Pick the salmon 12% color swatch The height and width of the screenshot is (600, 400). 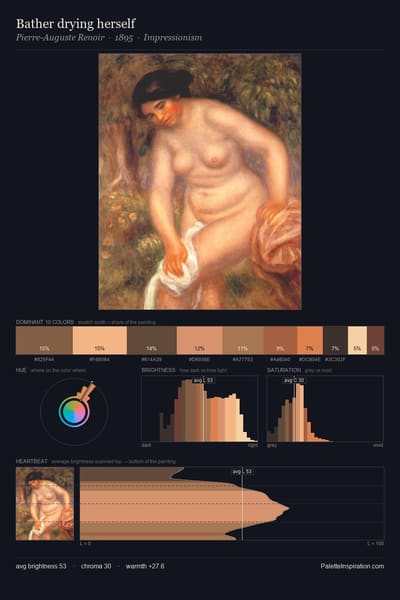point(200,340)
